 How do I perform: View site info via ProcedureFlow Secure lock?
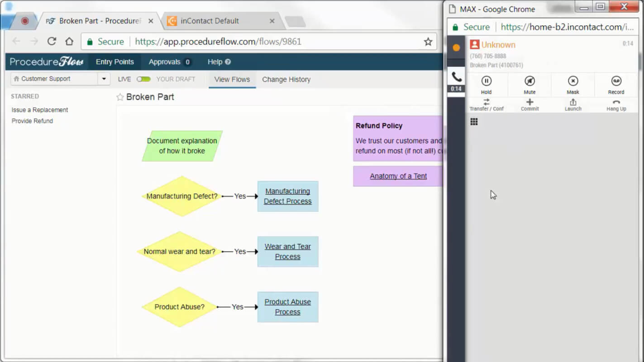click(x=105, y=42)
